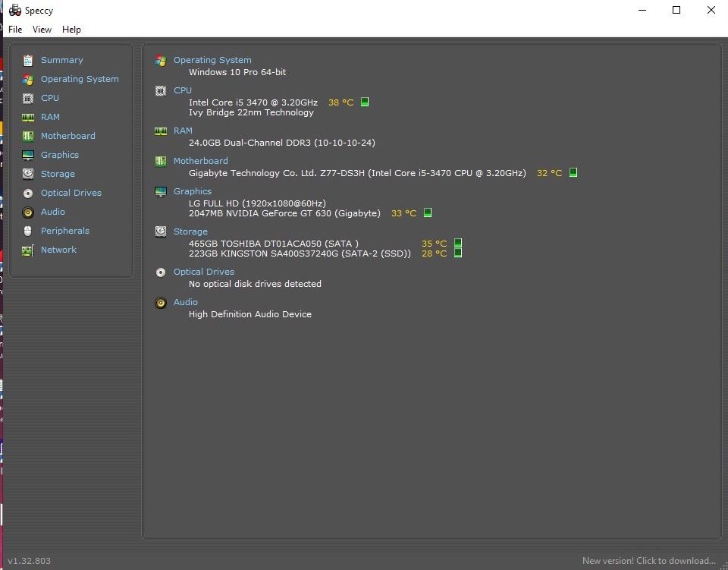This screenshot has height=570, width=728.
Task: Follow the CPU heading link in summary
Action: click(x=183, y=90)
